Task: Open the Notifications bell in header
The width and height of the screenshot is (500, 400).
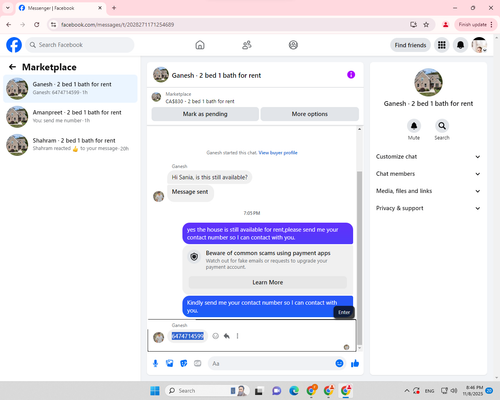Action: pyautogui.click(x=460, y=45)
